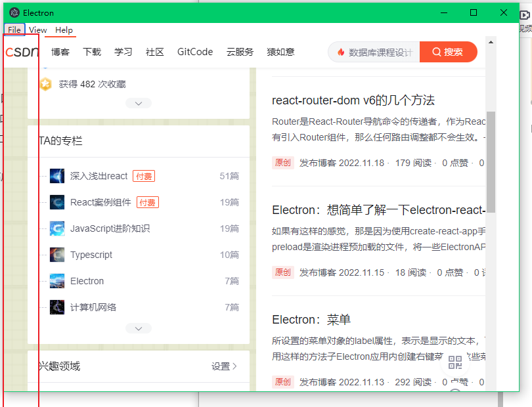Click Typescript column thumbnail
This screenshot has width=532, height=407.
pos(57,255)
